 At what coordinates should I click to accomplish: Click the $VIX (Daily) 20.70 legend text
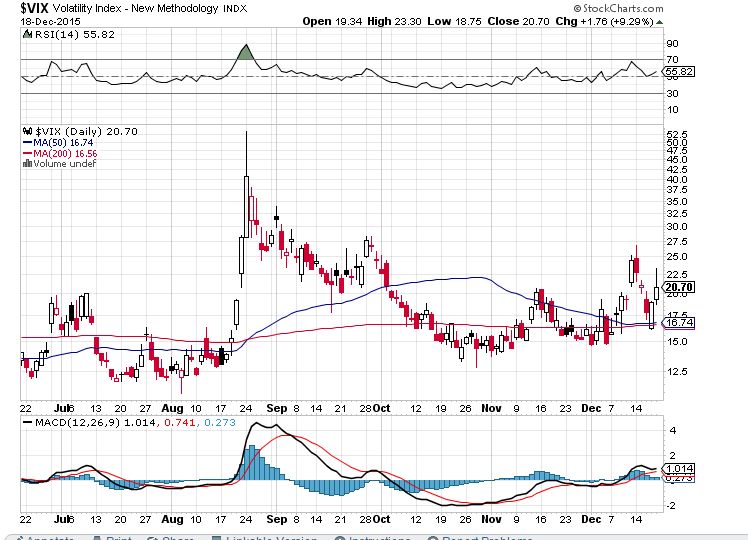click(x=86, y=131)
